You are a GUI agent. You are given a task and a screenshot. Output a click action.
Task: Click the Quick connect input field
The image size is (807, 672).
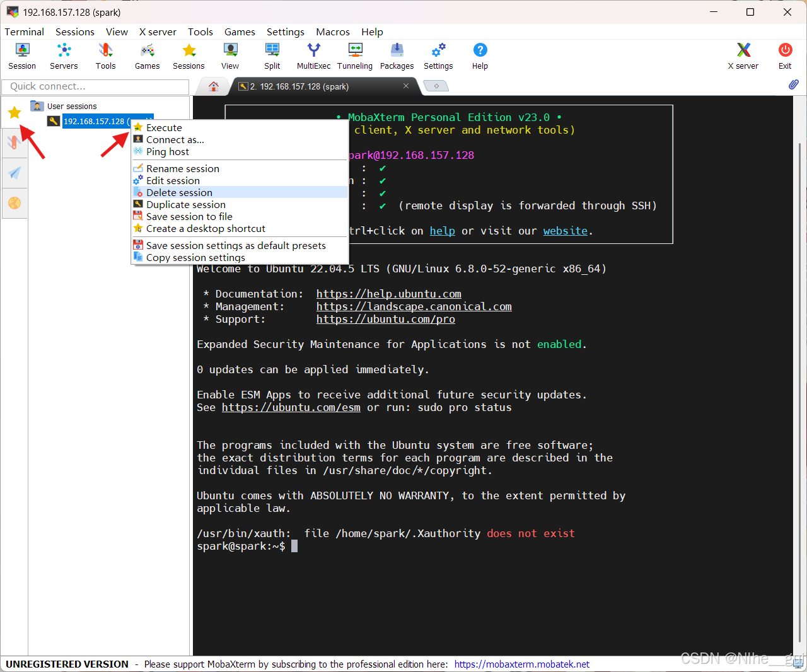pyautogui.click(x=95, y=86)
